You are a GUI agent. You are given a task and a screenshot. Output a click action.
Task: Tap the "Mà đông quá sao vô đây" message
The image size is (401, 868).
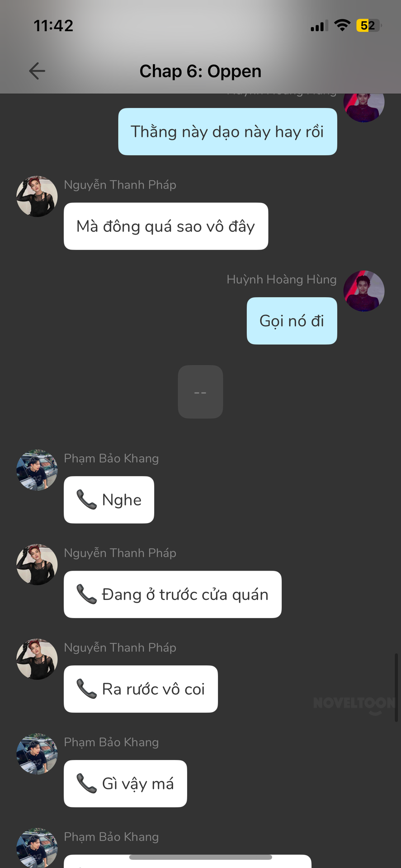coord(166,226)
